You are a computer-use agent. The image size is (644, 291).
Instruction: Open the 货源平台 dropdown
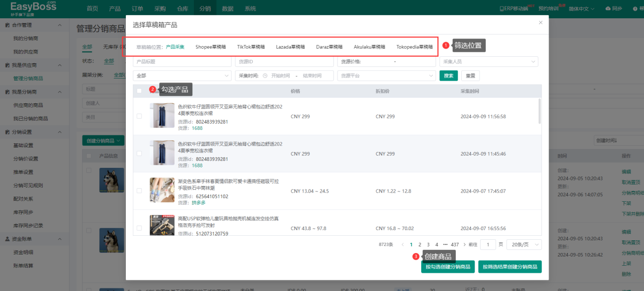click(x=386, y=76)
